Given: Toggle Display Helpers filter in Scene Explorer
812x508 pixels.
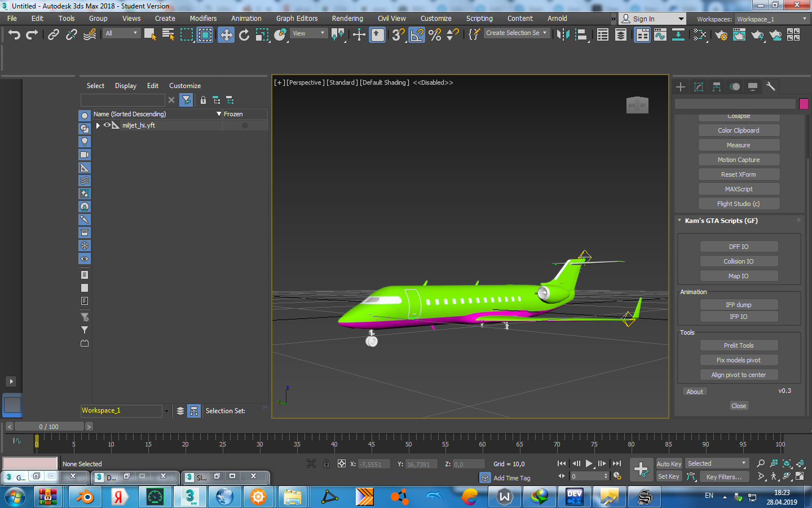Looking at the screenshot, I should pyautogui.click(x=85, y=168).
